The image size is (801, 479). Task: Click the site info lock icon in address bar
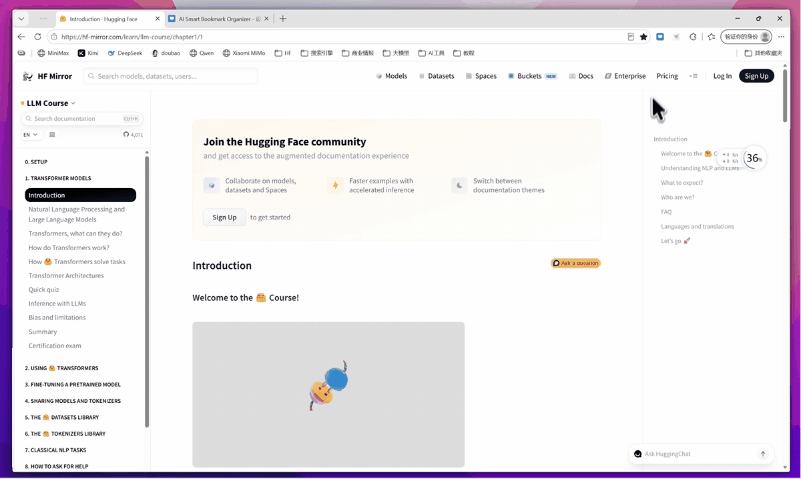click(x=54, y=37)
